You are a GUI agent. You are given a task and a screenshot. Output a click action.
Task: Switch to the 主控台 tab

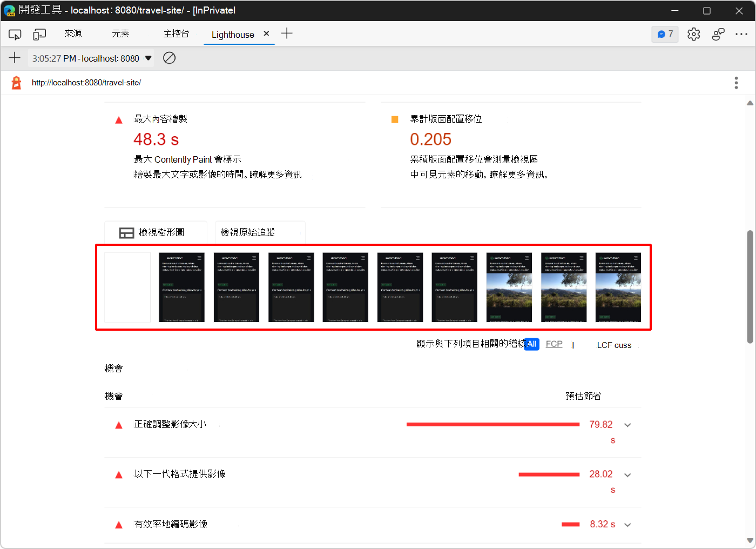click(x=177, y=34)
